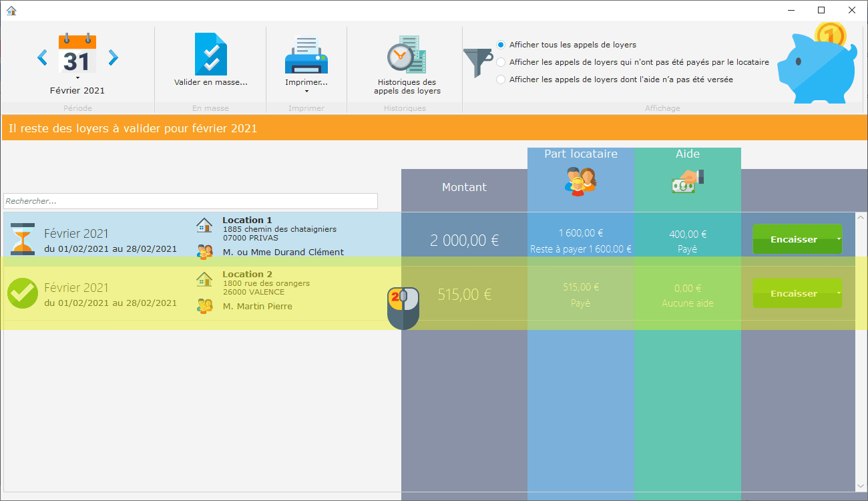Click the Montant column header
Image resolution: width=868 pixels, height=501 pixels.
click(x=464, y=188)
